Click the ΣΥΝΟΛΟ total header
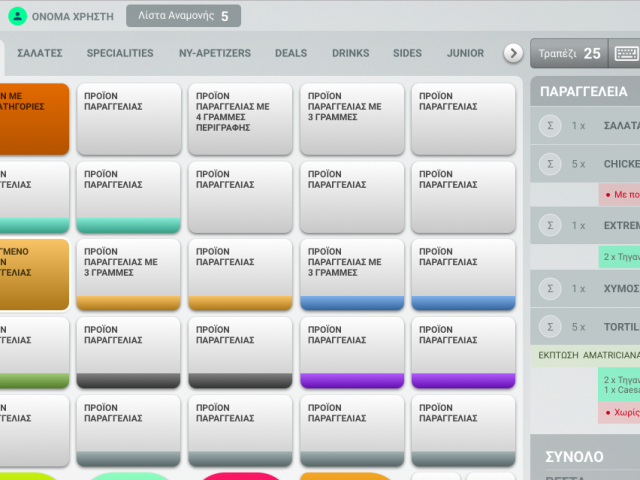 [574, 457]
